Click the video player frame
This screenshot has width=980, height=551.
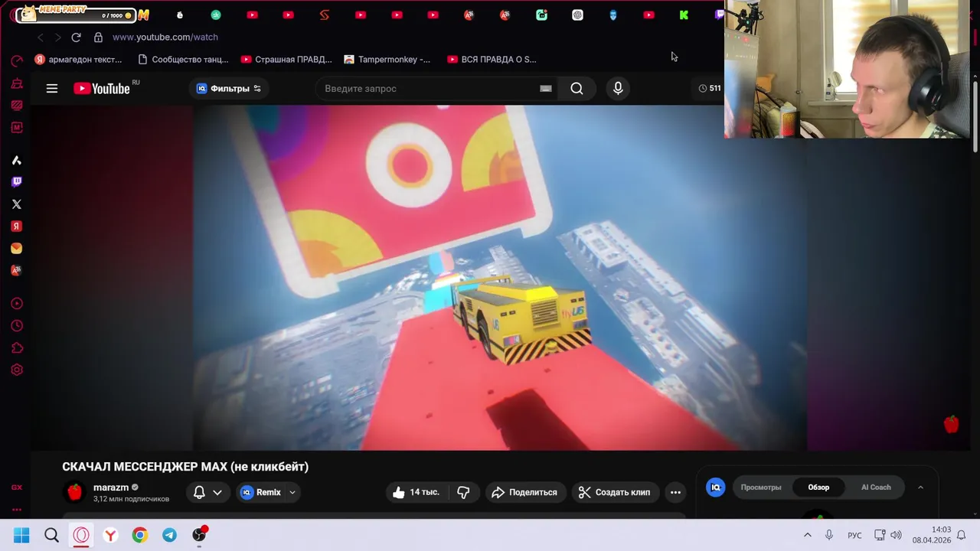[499, 278]
